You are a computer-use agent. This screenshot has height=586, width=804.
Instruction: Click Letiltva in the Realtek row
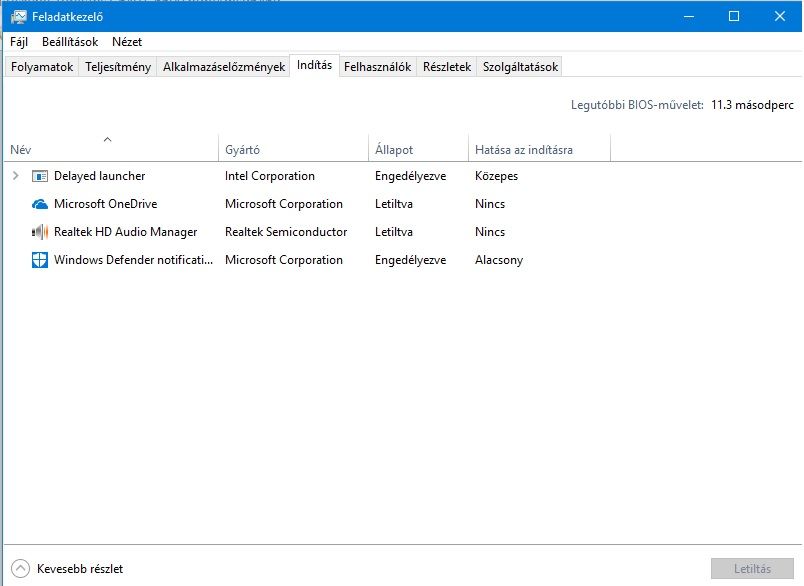pyautogui.click(x=394, y=232)
